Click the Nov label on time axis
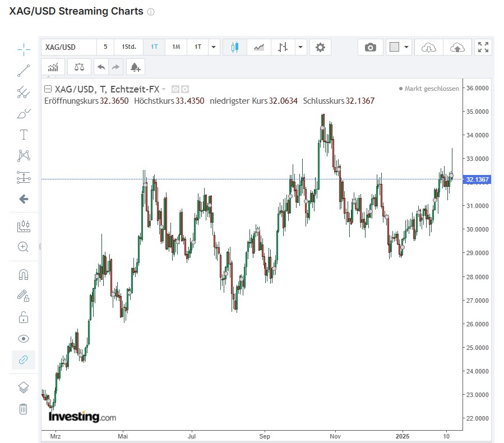 [335, 436]
